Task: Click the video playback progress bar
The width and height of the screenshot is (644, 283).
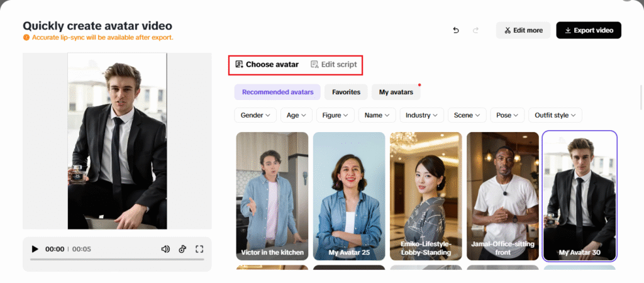Action: (117, 259)
